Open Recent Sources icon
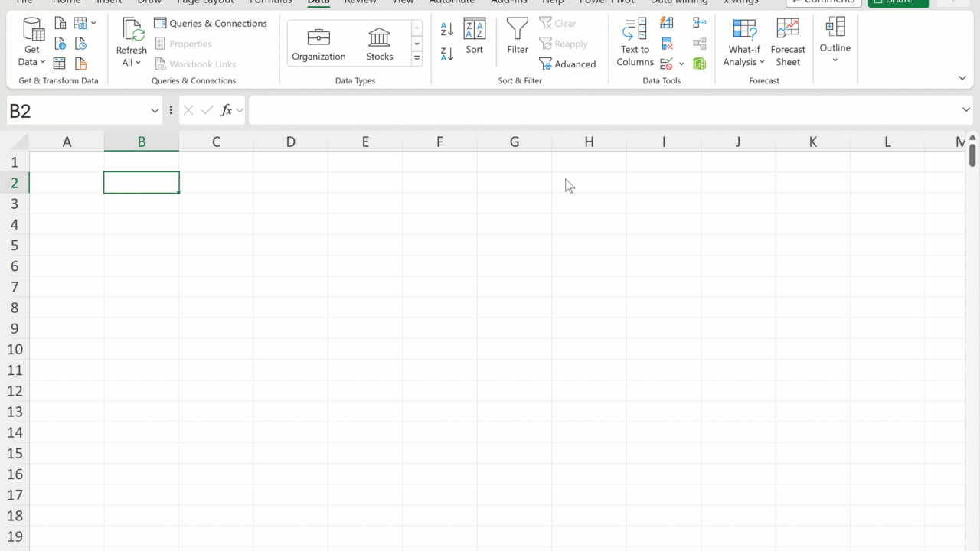 80,44
